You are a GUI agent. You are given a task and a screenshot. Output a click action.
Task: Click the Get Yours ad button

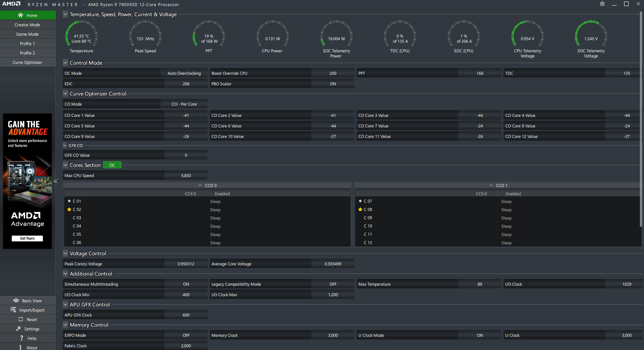point(27,238)
